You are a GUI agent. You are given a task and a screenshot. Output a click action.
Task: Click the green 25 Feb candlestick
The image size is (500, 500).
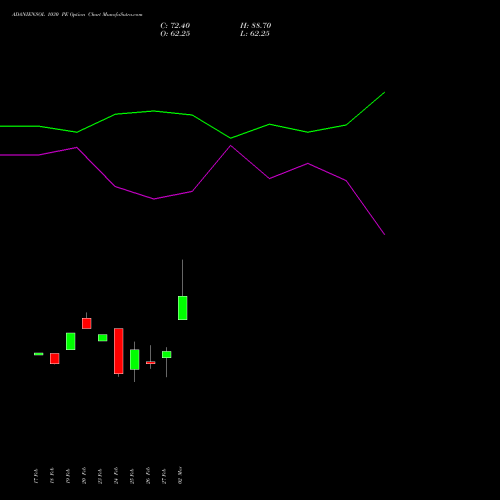coord(135,359)
